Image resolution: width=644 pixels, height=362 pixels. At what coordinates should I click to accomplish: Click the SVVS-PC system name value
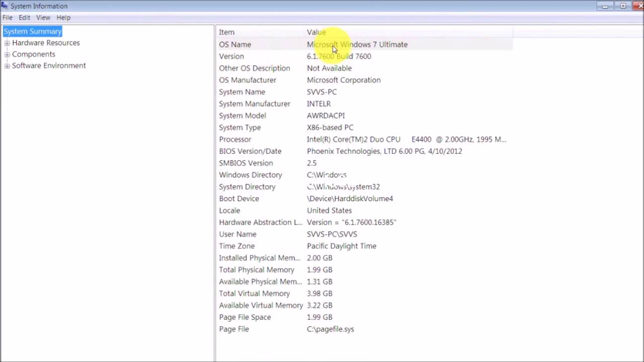(322, 92)
